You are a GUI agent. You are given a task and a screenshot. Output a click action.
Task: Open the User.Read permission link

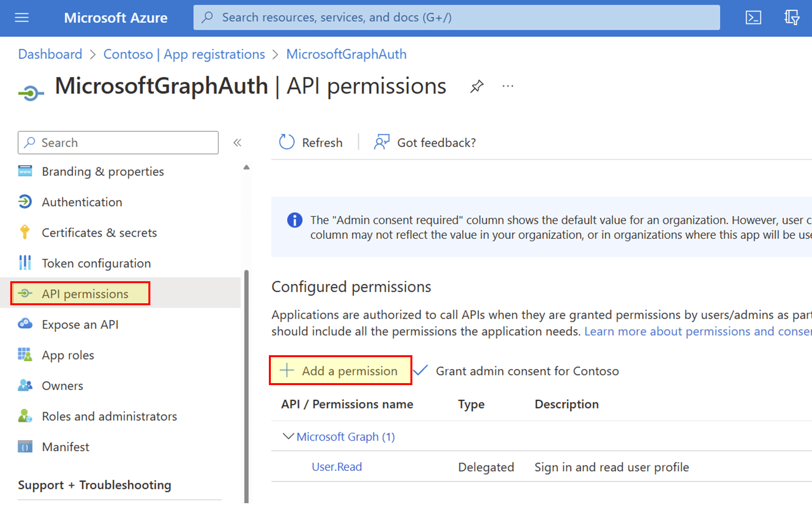click(337, 467)
